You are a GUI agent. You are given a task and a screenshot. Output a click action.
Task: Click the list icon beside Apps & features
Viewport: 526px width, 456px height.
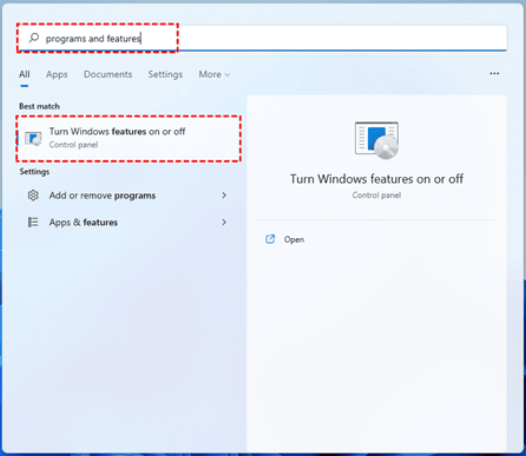[x=33, y=222]
